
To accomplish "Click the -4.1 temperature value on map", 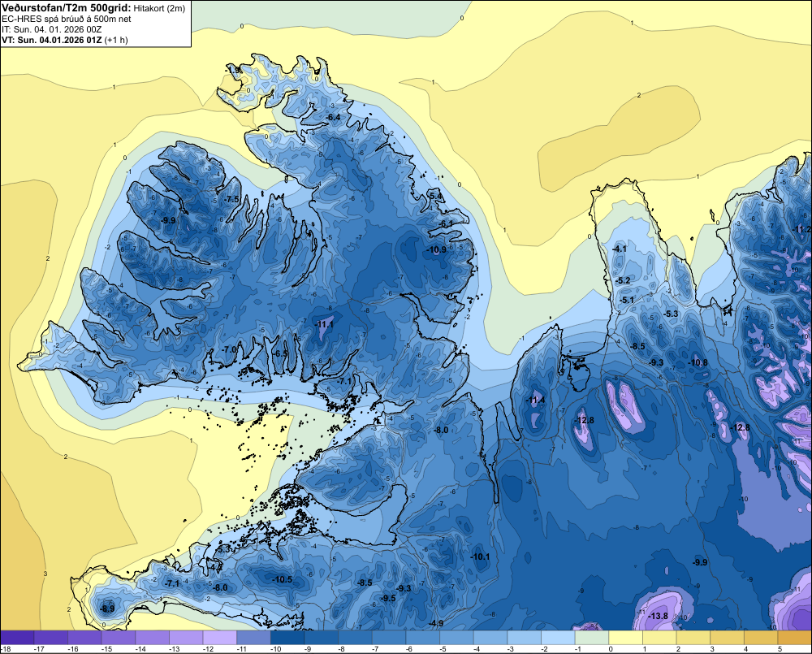I will [620, 249].
